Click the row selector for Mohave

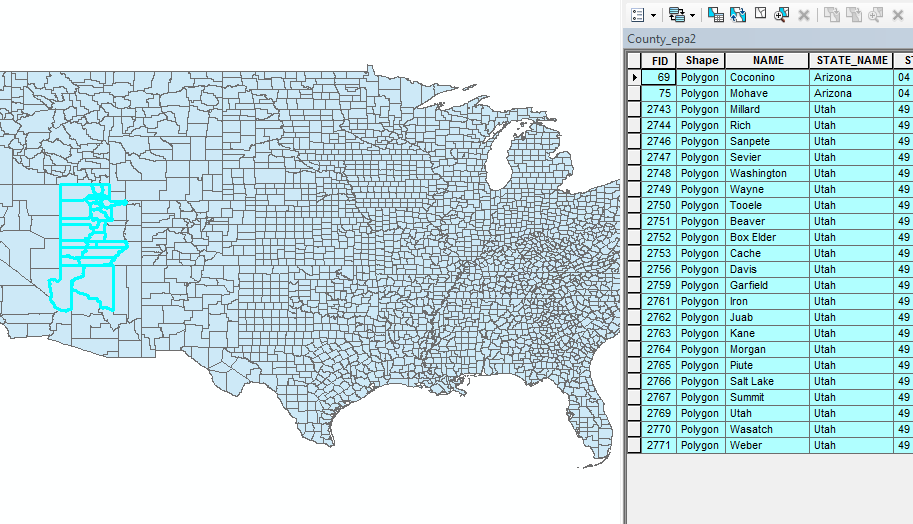pos(634,93)
